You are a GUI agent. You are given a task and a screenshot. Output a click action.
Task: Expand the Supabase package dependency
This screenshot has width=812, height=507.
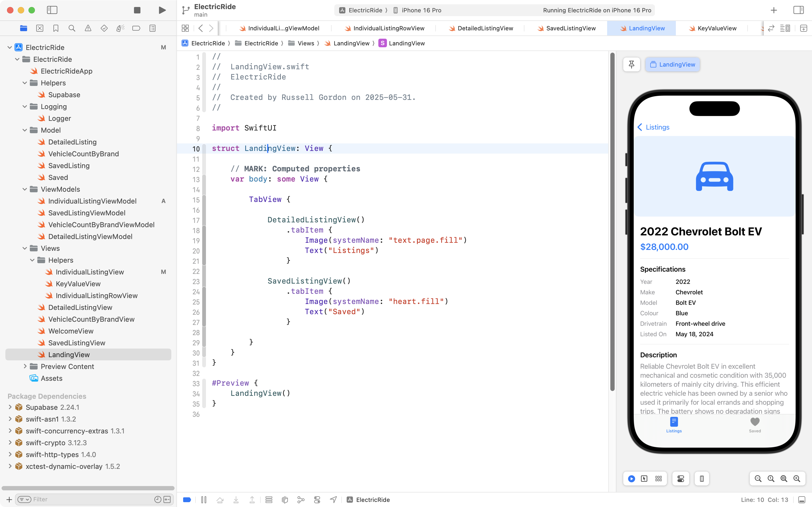10,407
